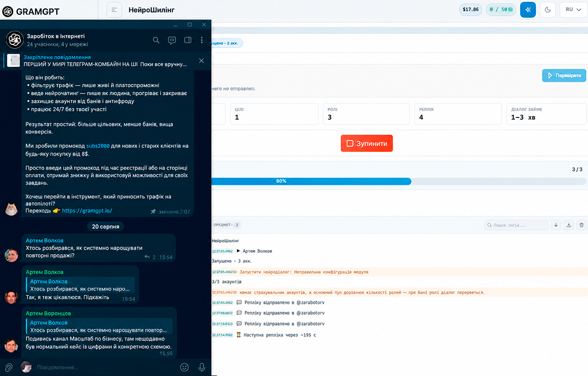Click the РЕПЛІК stat card
This screenshot has width=588, height=376.
[x=458, y=114]
